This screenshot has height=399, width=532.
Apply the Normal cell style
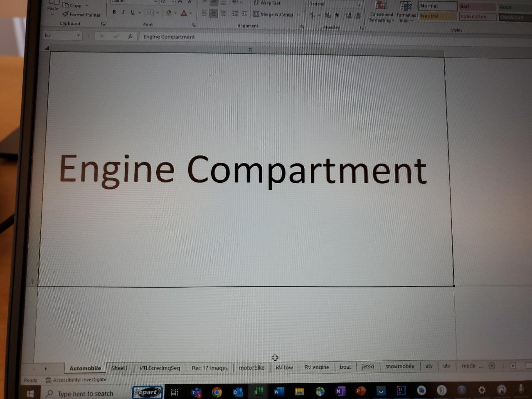[438, 6]
